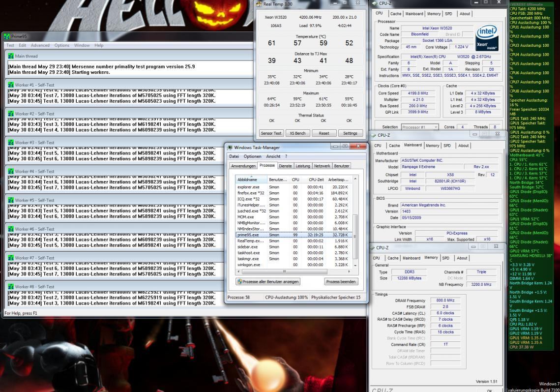Screen dimensions: 560x392
Task: Switch to Anwendungen tab in Task-Manager
Action: coord(243,166)
